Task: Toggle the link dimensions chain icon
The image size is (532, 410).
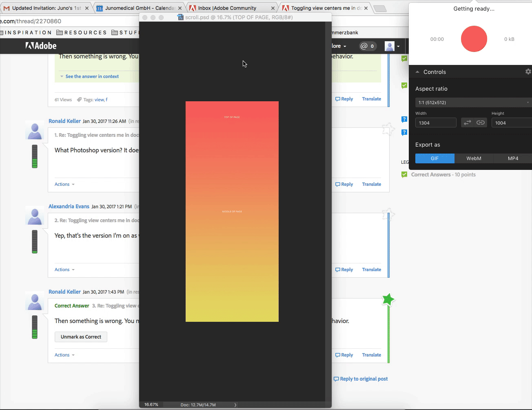Action: (481, 123)
